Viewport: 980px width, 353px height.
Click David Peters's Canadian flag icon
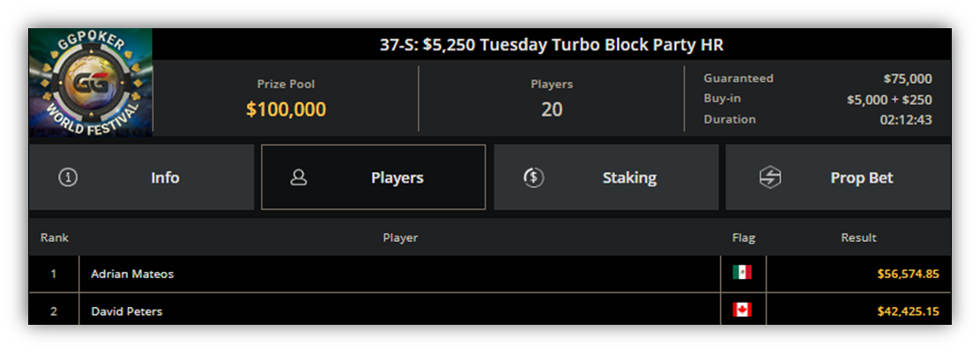point(742,311)
